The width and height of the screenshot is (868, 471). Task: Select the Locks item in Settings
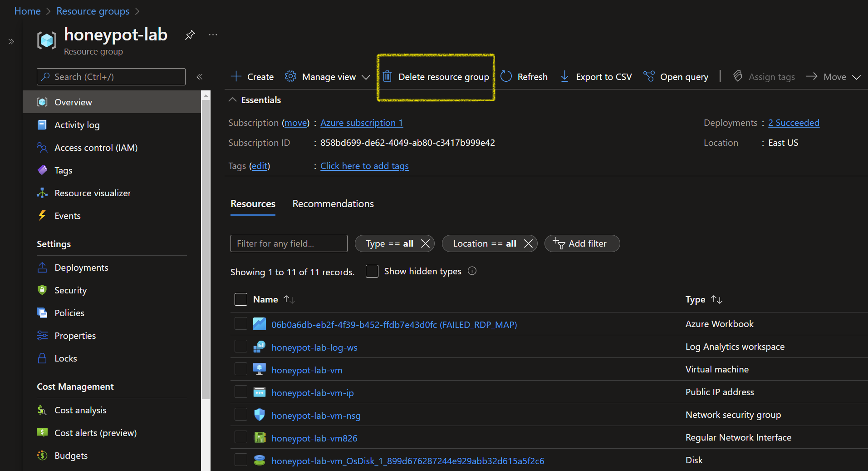coord(65,358)
